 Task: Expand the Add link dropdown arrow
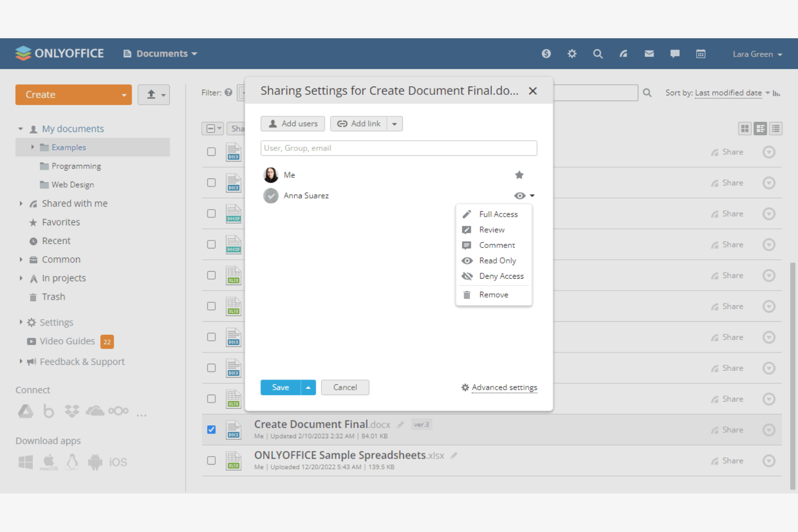coord(395,123)
